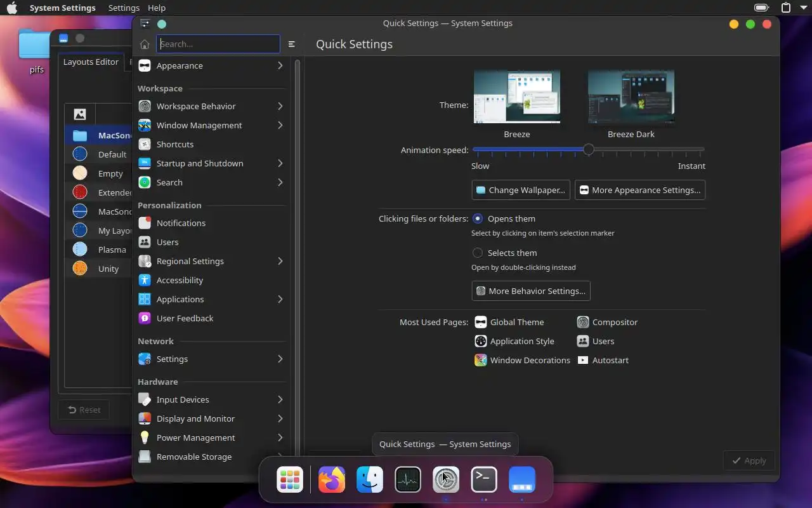This screenshot has width=812, height=508.
Task: Expand the Workspace Behavior arrow
Action: (x=280, y=106)
